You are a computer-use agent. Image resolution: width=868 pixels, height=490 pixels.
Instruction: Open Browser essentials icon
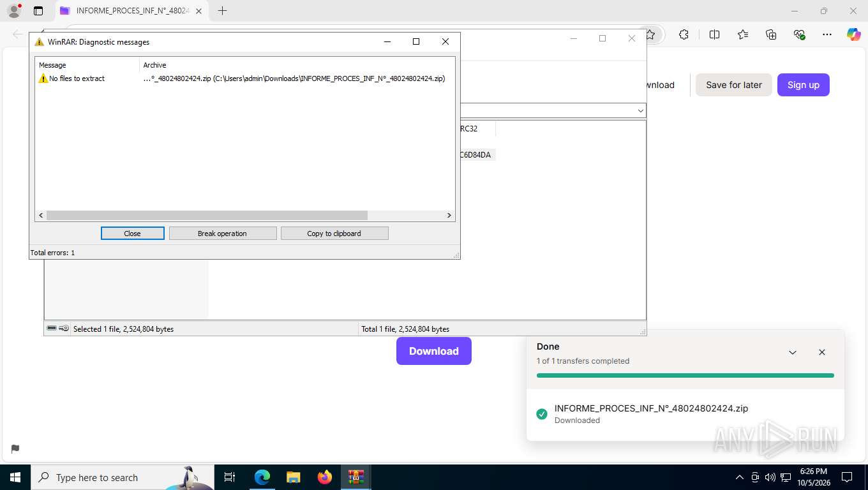799,34
